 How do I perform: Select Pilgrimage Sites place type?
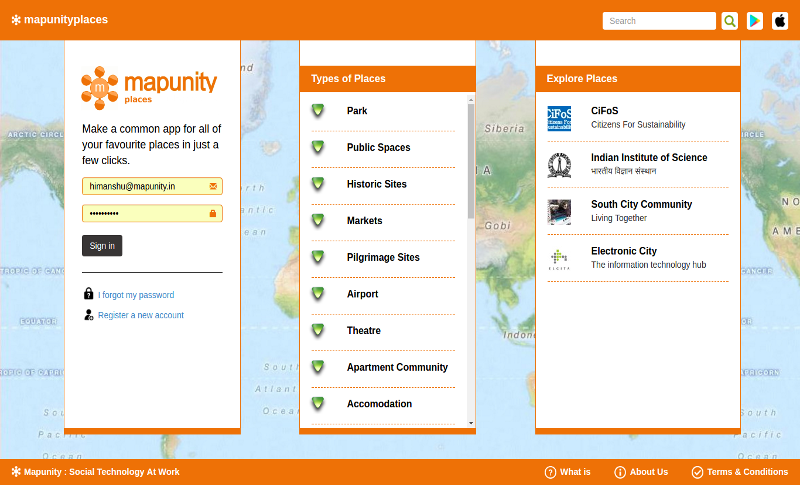(x=383, y=258)
